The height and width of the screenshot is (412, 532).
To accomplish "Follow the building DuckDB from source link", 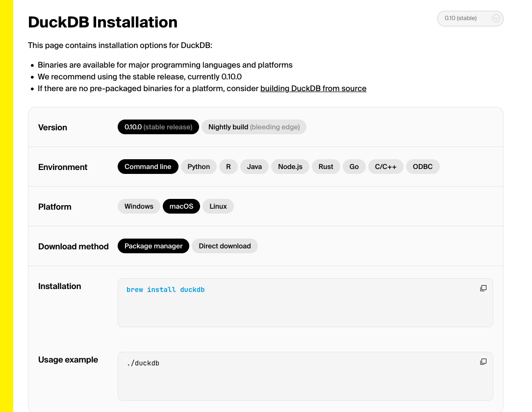I will (313, 88).
